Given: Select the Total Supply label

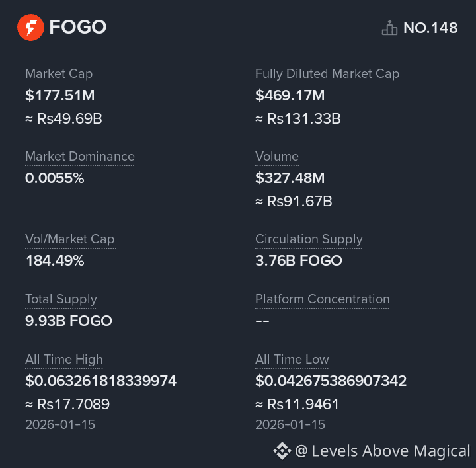Looking at the screenshot, I should coord(61,299).
